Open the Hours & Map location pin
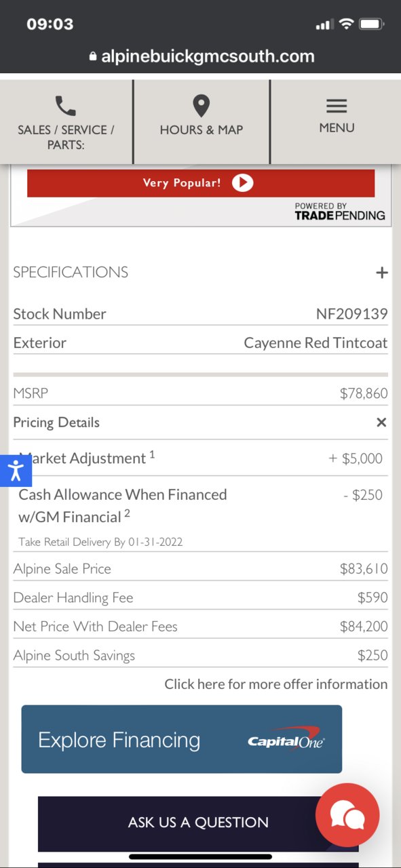 pos(201,106)
